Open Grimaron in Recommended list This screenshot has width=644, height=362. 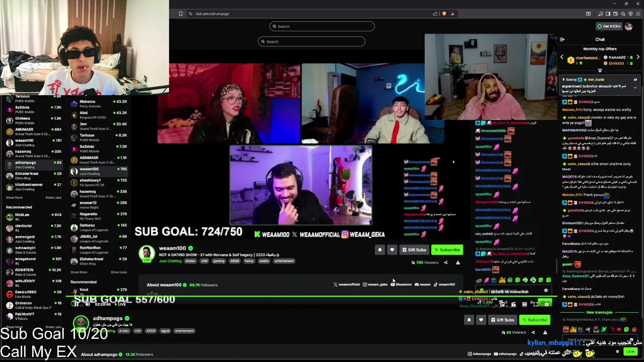[x=33, y=305]
